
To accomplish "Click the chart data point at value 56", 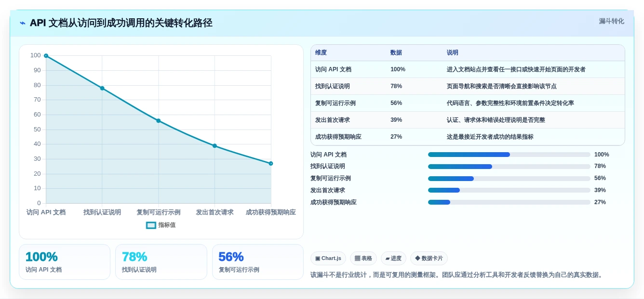I will (x=158, y=121).
